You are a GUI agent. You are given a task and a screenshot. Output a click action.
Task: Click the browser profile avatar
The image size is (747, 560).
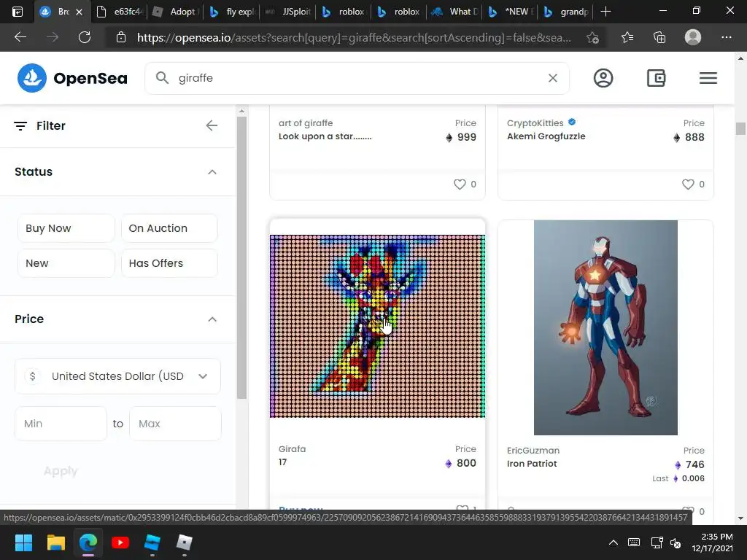[693, 37]
